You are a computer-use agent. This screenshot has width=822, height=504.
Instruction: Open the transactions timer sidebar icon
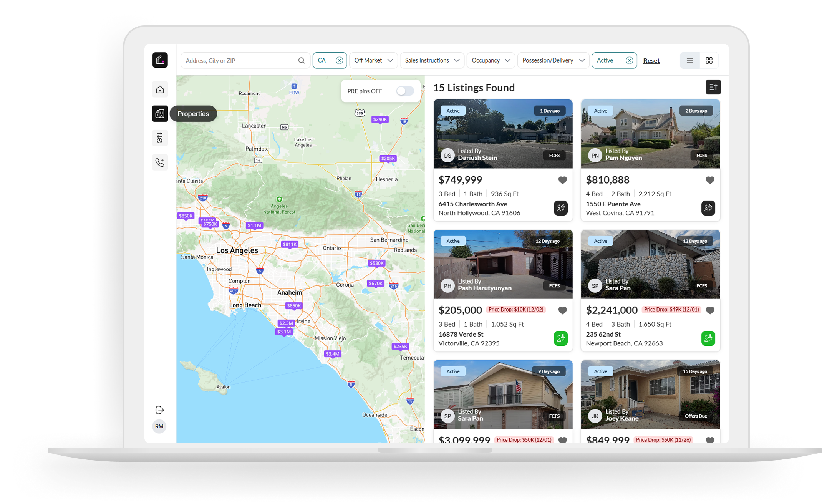[x=160, y=138]
